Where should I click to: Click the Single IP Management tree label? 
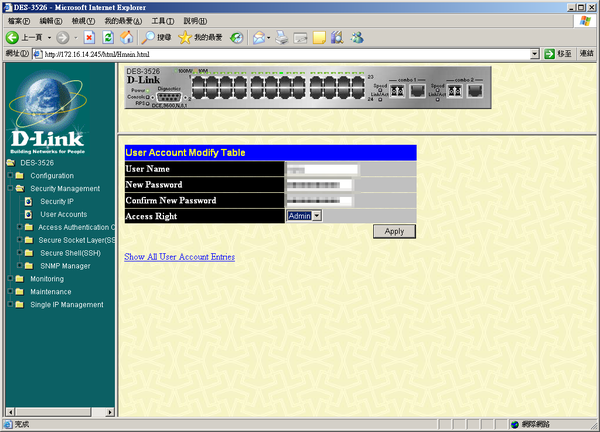point(67,305)
